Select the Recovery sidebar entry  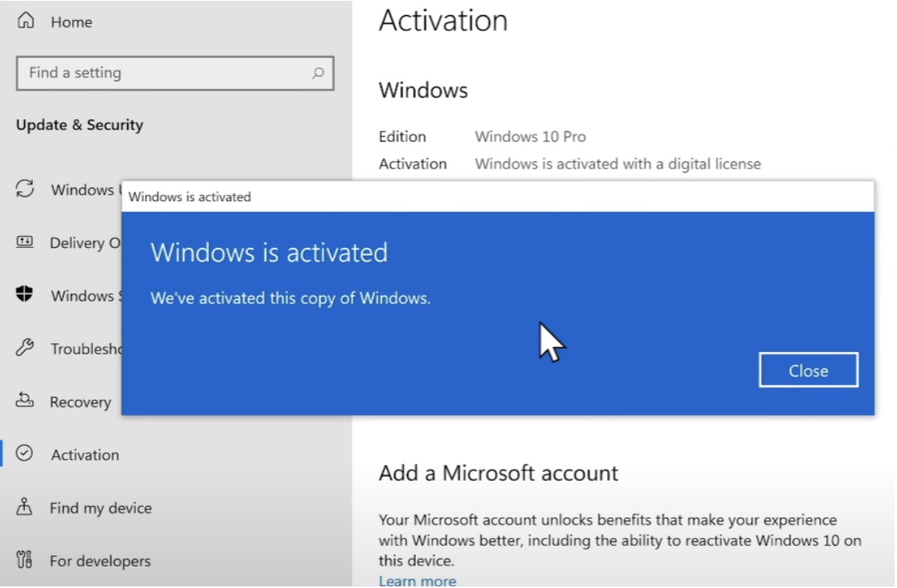click(x=82, y=402)
